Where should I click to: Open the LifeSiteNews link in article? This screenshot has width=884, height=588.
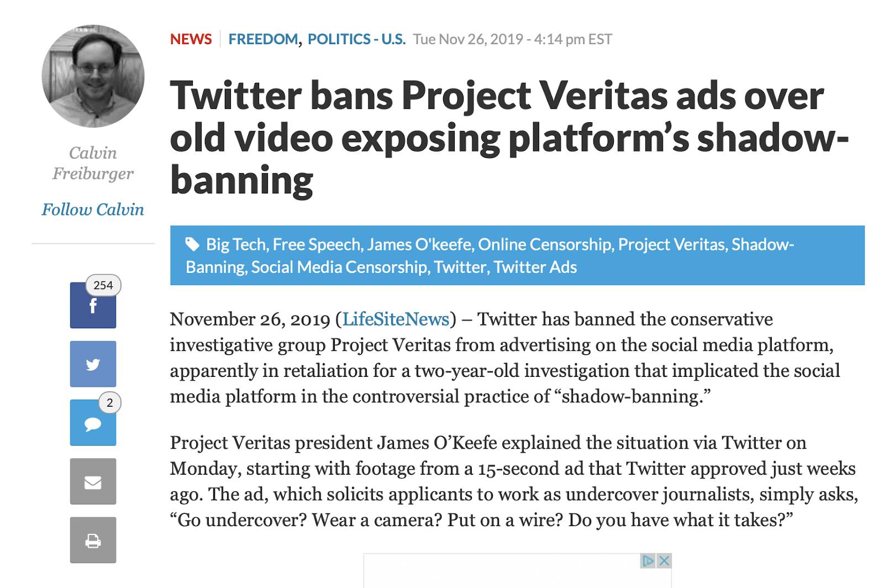[396, 319]
